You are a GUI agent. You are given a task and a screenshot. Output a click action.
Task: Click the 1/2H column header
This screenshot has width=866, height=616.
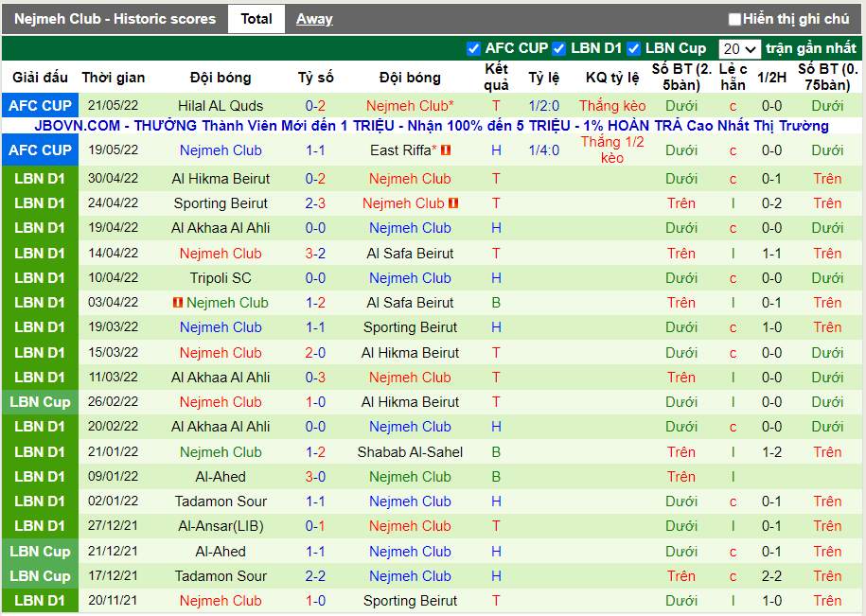point(771,78)
